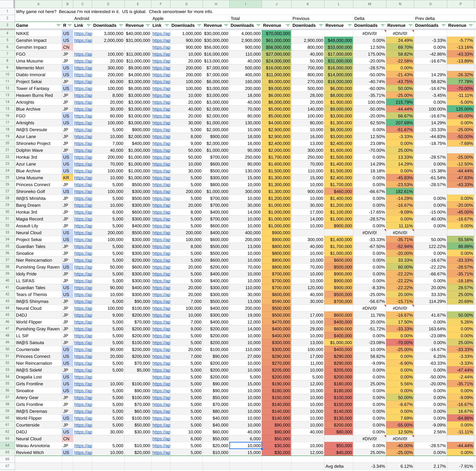Select row 1 header
The height and width of the screenshot is (471, 476).
click(7, 12)
